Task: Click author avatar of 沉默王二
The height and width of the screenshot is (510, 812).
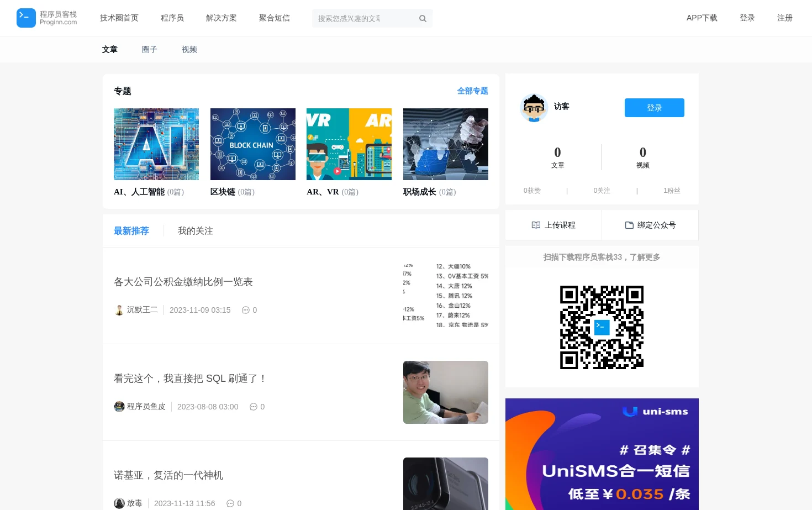Action: (119, 310)
